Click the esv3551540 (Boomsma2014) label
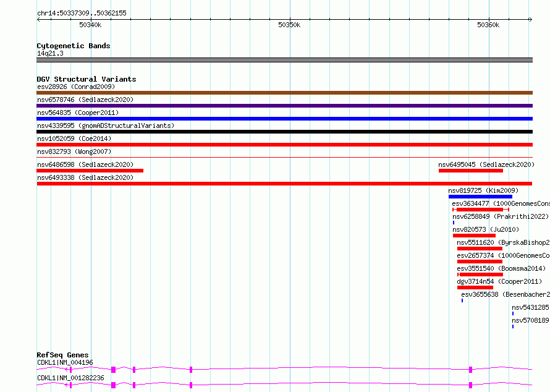 click(x=501, y=268)
